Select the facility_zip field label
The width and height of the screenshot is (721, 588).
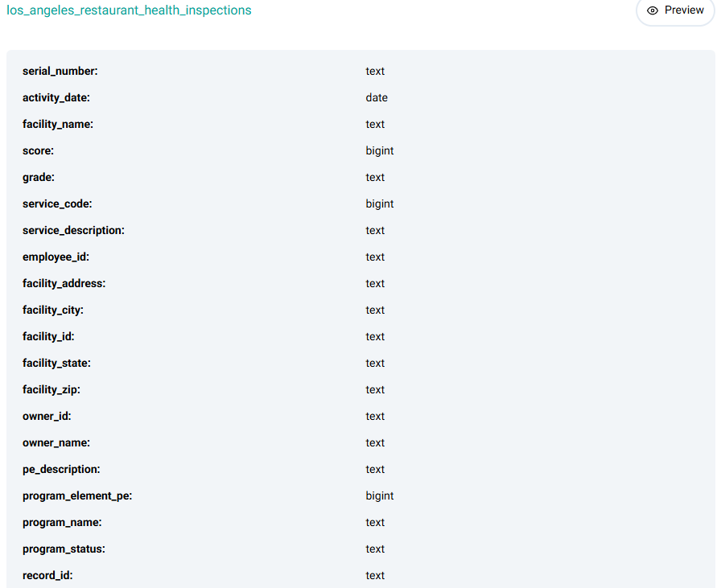[51, 390]
